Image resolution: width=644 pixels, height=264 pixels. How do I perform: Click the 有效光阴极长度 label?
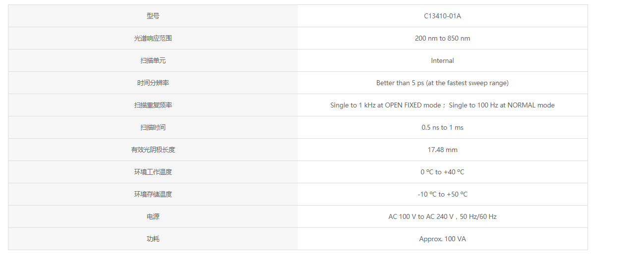click(x=153, y=150)
